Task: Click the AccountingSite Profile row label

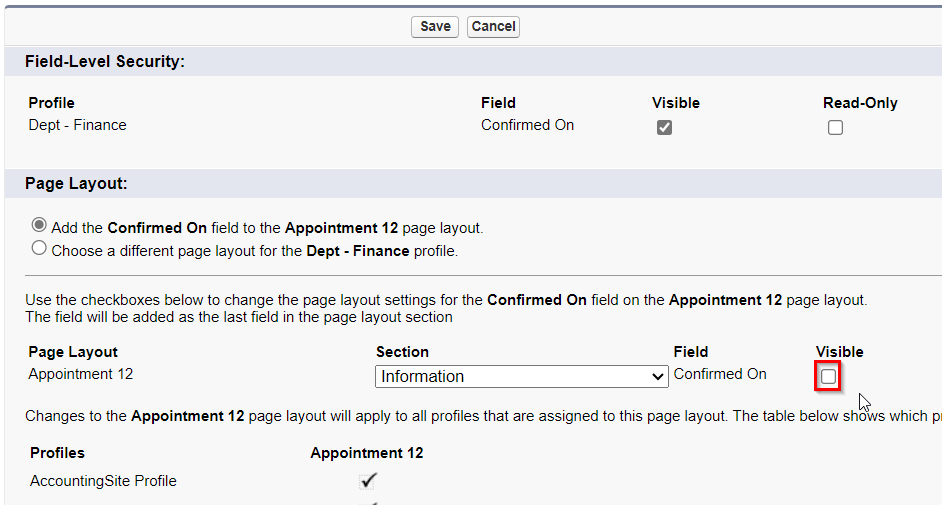Action: pos(103,481)
